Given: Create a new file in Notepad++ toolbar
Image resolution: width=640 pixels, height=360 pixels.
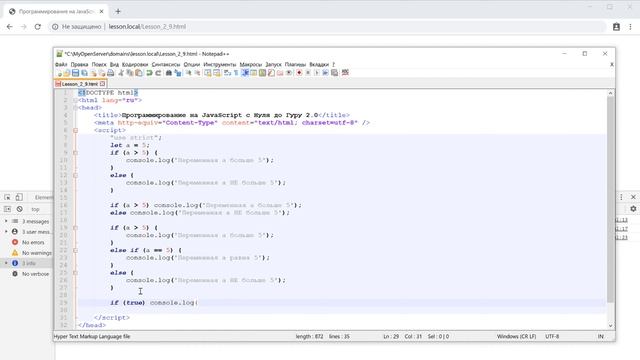Looking at the screenshot, I should [x=59, y=73].
